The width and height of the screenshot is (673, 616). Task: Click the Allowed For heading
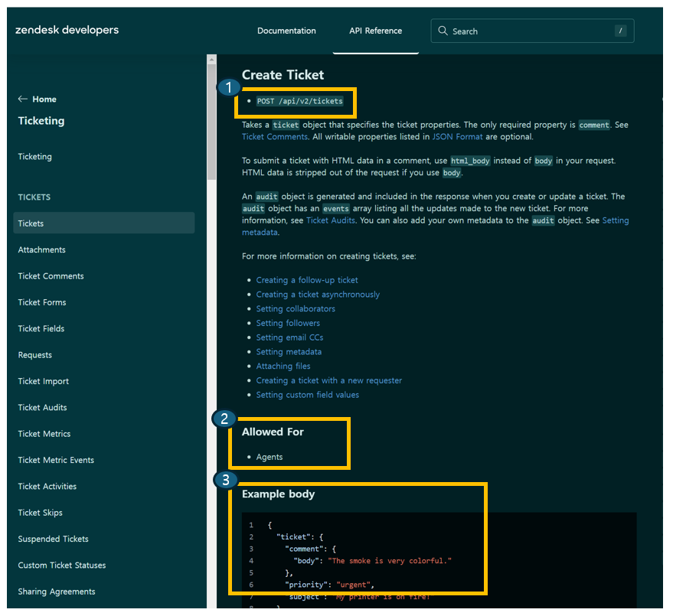[273, 432]
